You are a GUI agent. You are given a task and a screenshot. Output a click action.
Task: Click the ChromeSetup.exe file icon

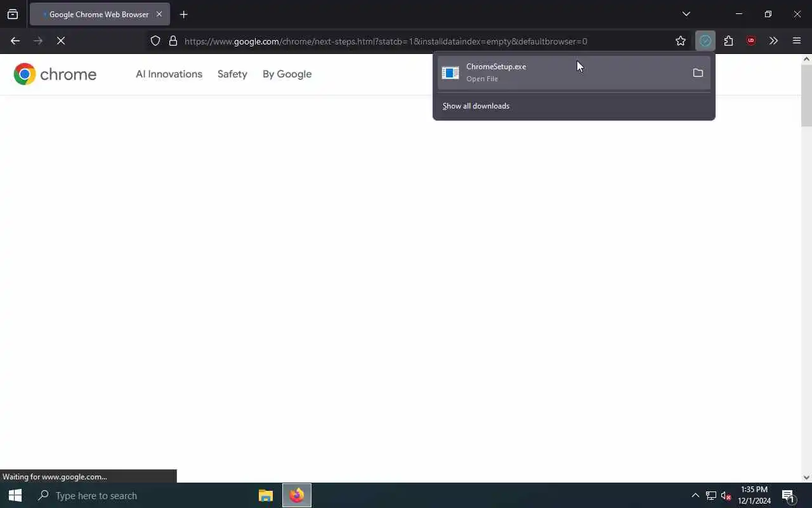click(x=450, y=73)
